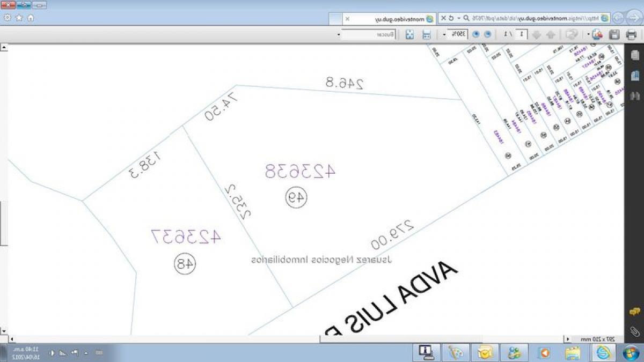Open Windows Explorer folder from taskbar
Viewport: 644px width, 362px height.
(x=573, y=352)
